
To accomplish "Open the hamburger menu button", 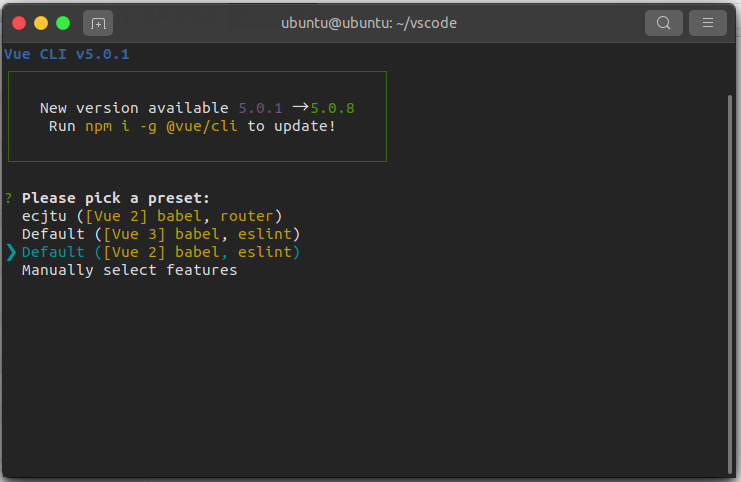I will pos(707,23).
